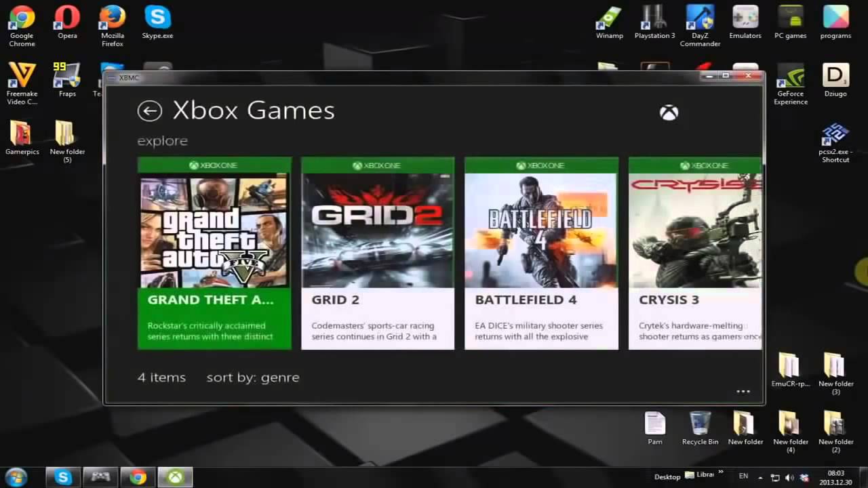Open the EN language indicator
The height and width of the screenshot is (488, 868).
click(743, 476)
